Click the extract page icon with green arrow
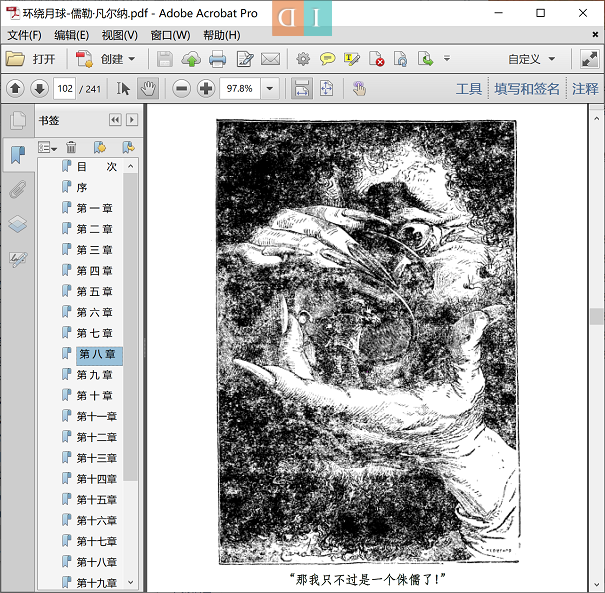This screenshot has height=593, width=605. point(425,59)
